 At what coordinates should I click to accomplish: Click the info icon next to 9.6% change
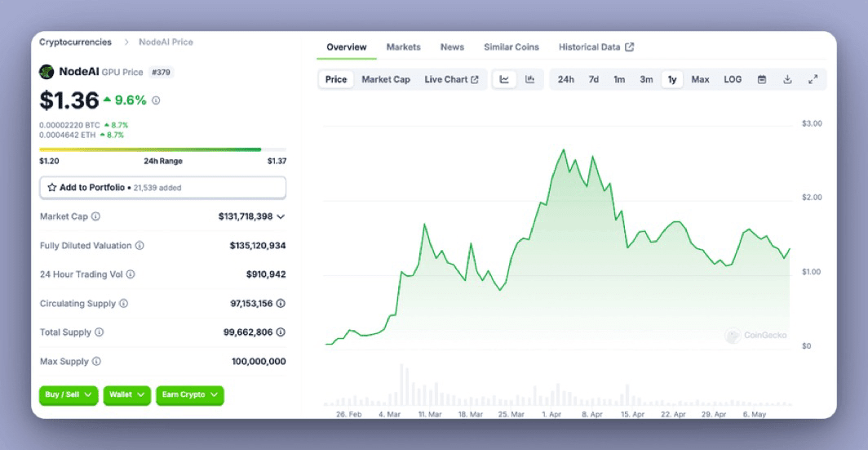pos(156,100)
